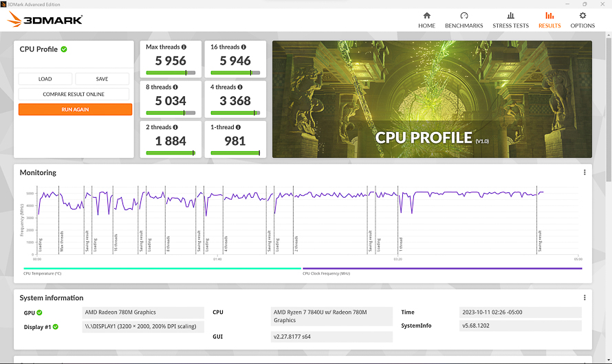Go to the HOME tab

click(x=426, y=21)
